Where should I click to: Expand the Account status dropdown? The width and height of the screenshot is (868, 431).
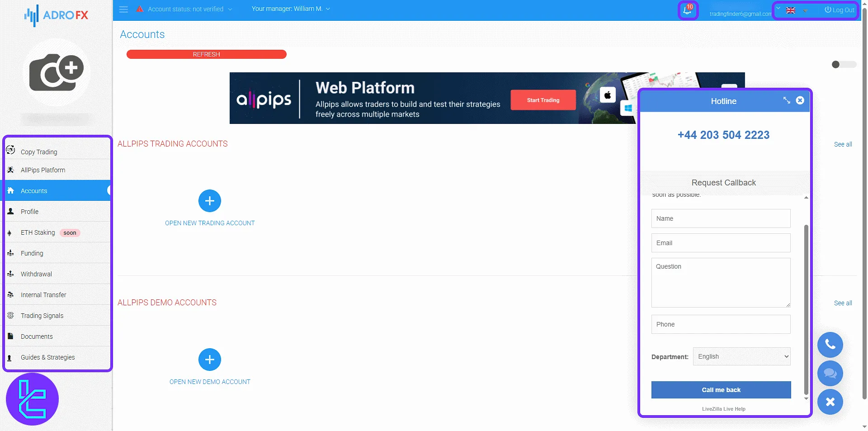[190, 9]
